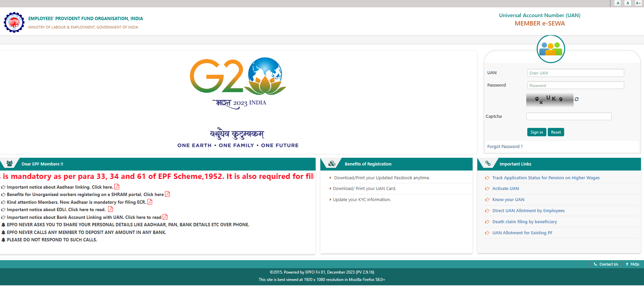Click Benefits for Unorganised workers notice text
Screen dimensions: 644x286
pos(85,195)
